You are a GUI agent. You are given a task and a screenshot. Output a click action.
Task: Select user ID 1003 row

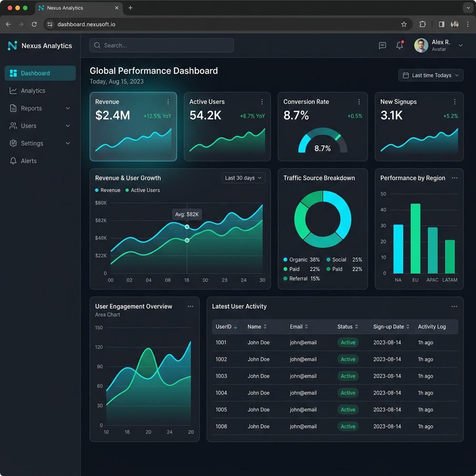pos(335,376)
